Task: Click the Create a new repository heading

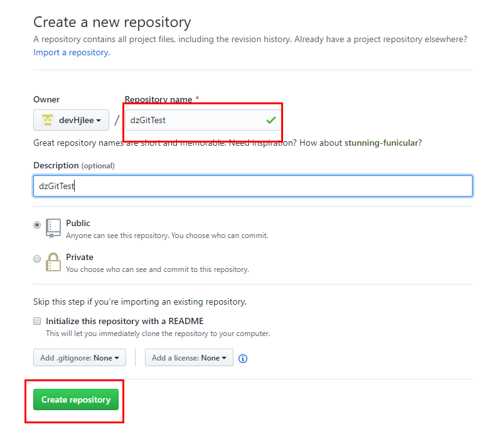Action: click(112, 23)
